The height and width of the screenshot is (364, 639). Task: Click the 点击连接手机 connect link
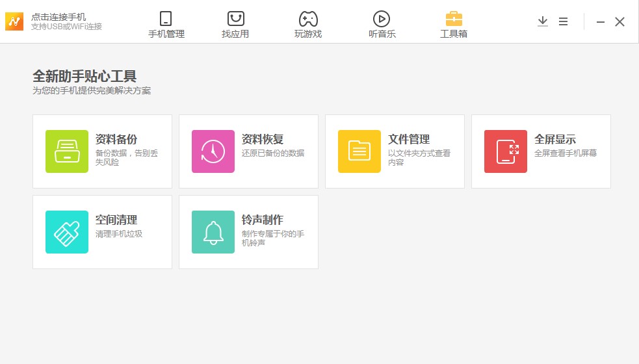coord(59,16)
